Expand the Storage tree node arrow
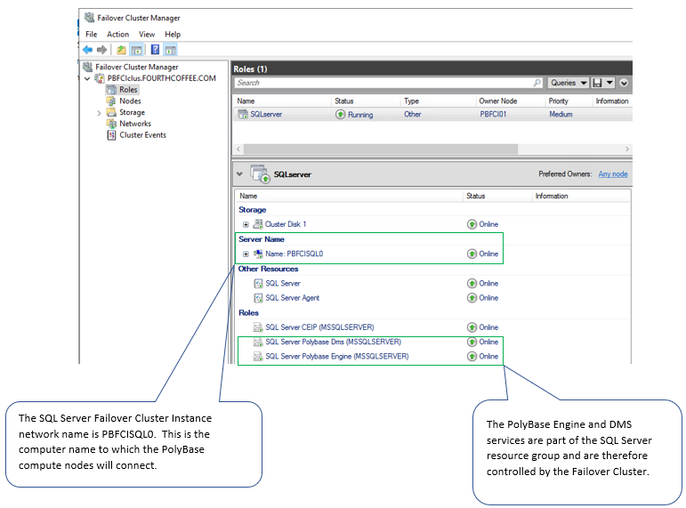 (99, 113)
